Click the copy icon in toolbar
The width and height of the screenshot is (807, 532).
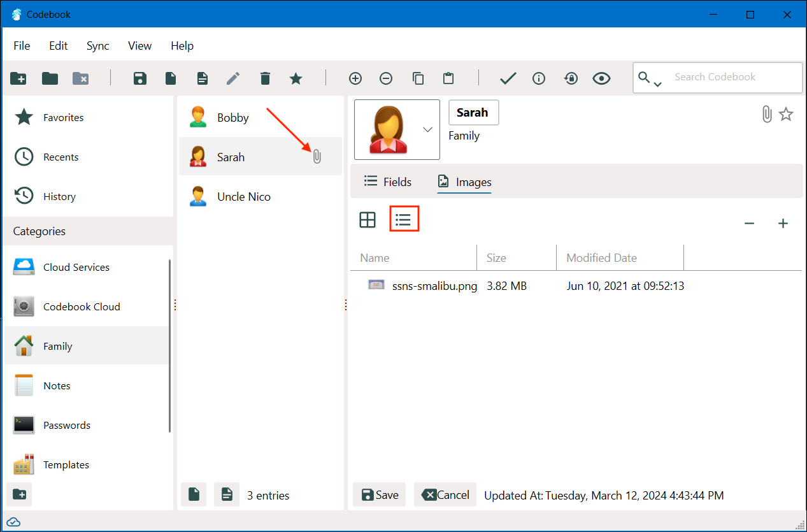pos(418,78)
